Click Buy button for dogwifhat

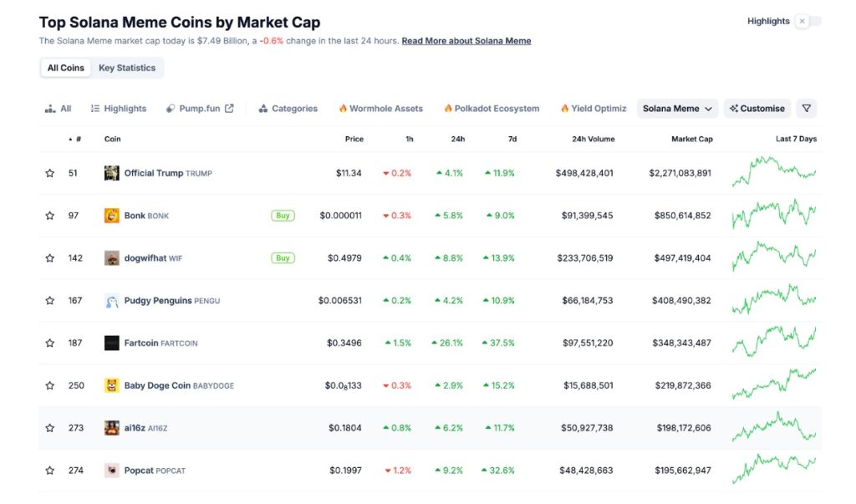[x=283, y=257]
